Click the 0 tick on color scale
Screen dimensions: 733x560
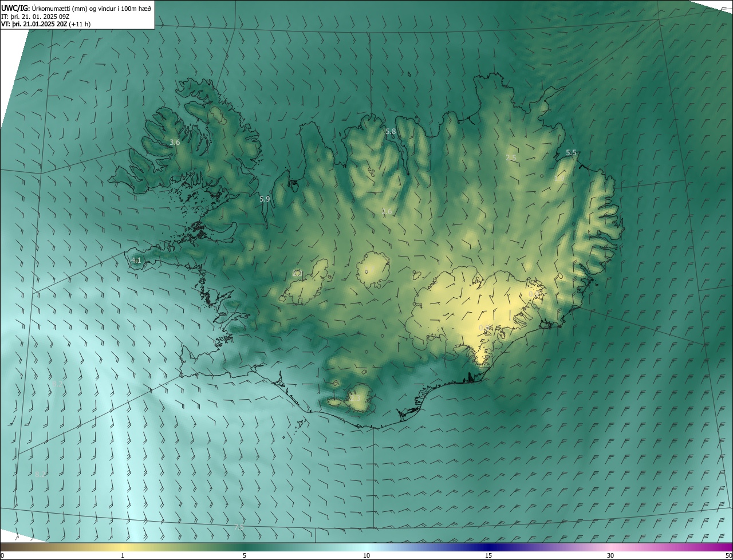[2, 555]
